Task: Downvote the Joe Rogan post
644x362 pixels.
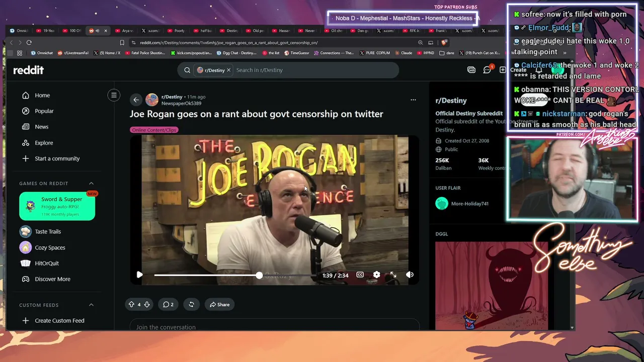Action: 147,304
